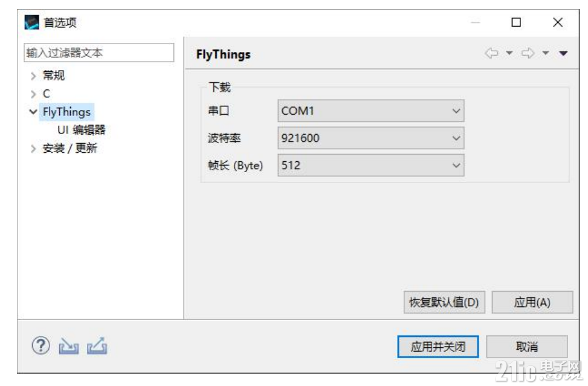
Task: Expand the 安装 / 更新 tree node
Action: [33, 149]
